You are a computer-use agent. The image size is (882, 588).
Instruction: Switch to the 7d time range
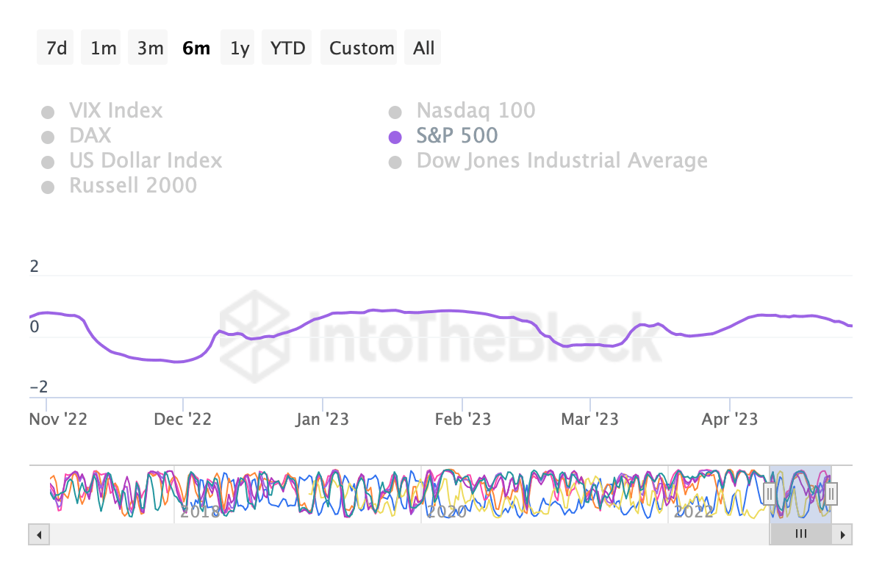click(x=54, y=47)
